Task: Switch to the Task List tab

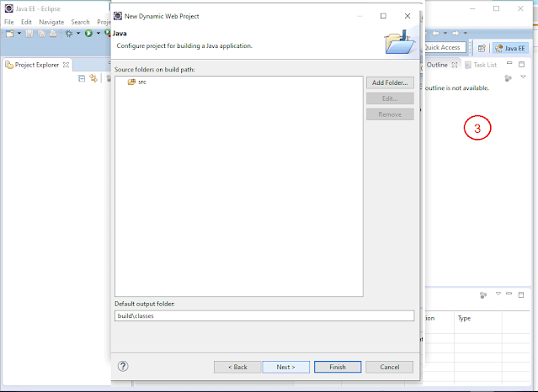Action: (x=481, y=65)
